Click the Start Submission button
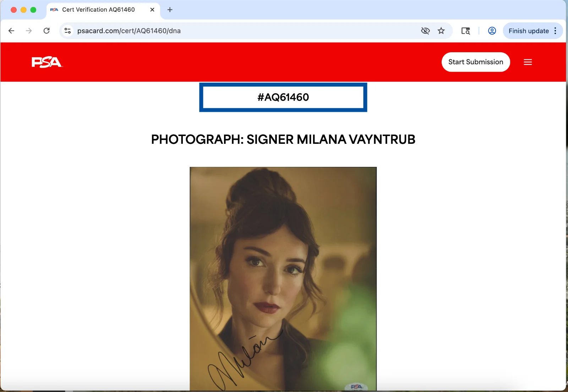Screen dimensions: 568x392 476,62
